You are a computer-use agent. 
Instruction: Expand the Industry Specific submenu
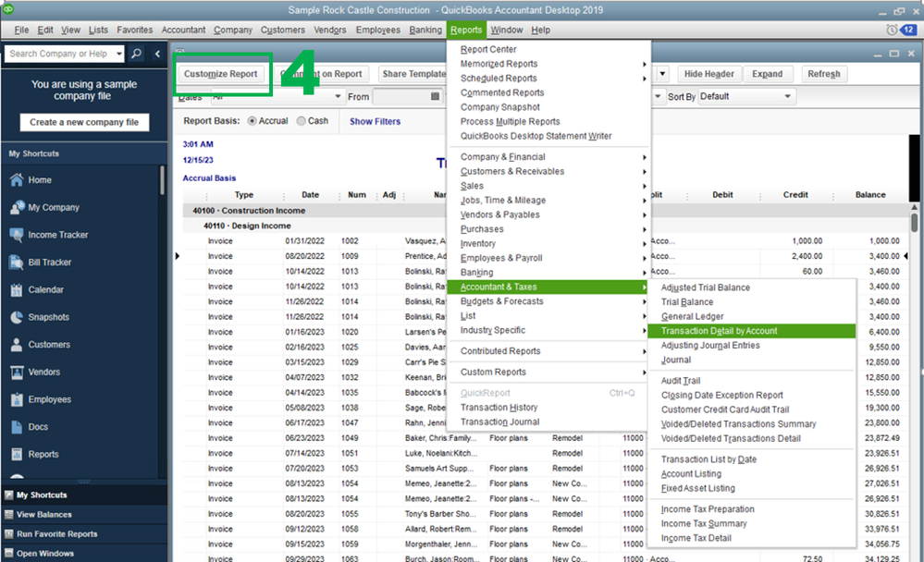tap(644, 331)
